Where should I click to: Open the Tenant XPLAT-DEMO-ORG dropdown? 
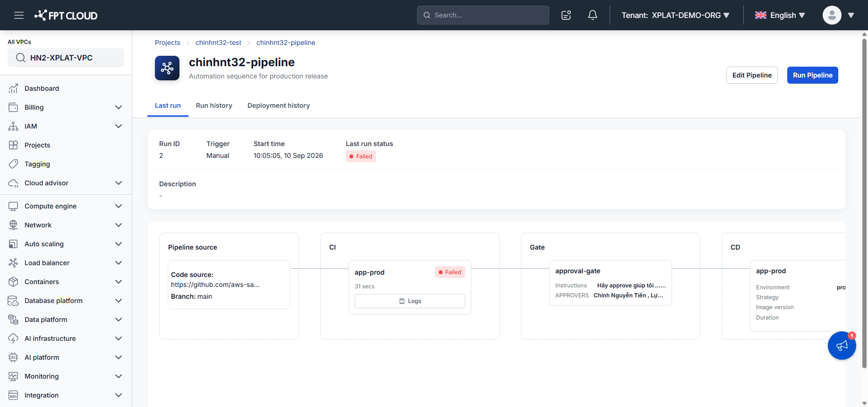[675, 15]
